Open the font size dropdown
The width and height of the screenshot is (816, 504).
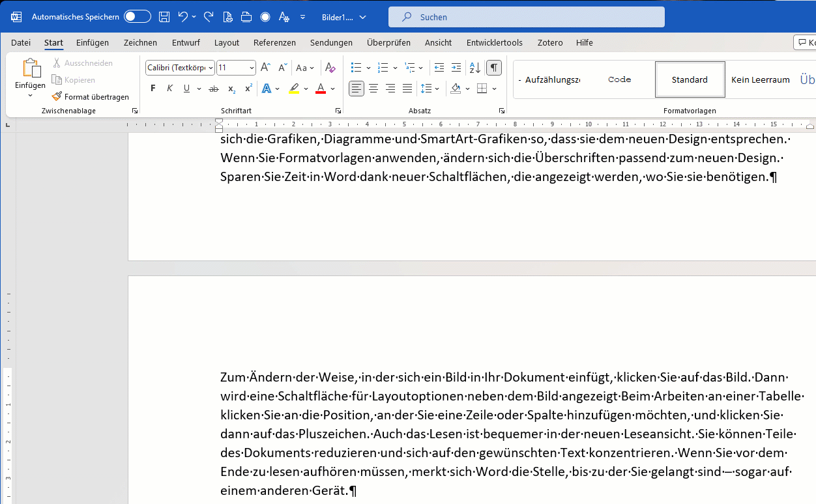pyautogui.click(x=252, y=68)
